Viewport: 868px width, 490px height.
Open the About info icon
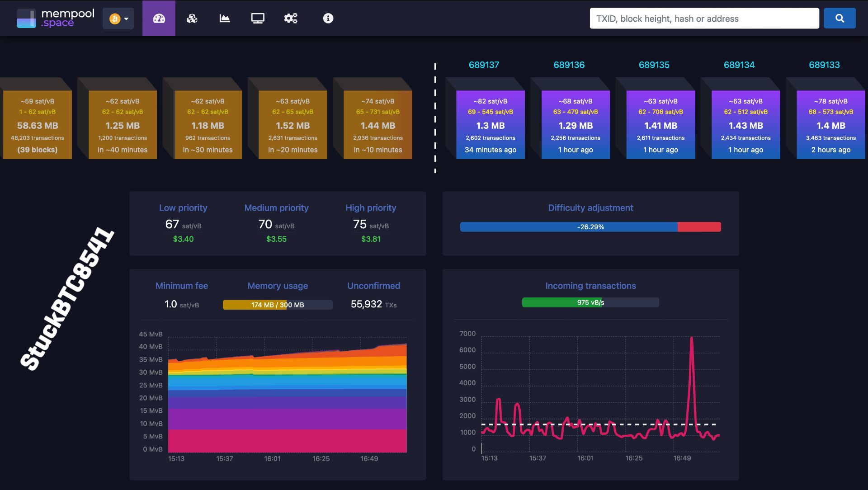click(327, 18)
